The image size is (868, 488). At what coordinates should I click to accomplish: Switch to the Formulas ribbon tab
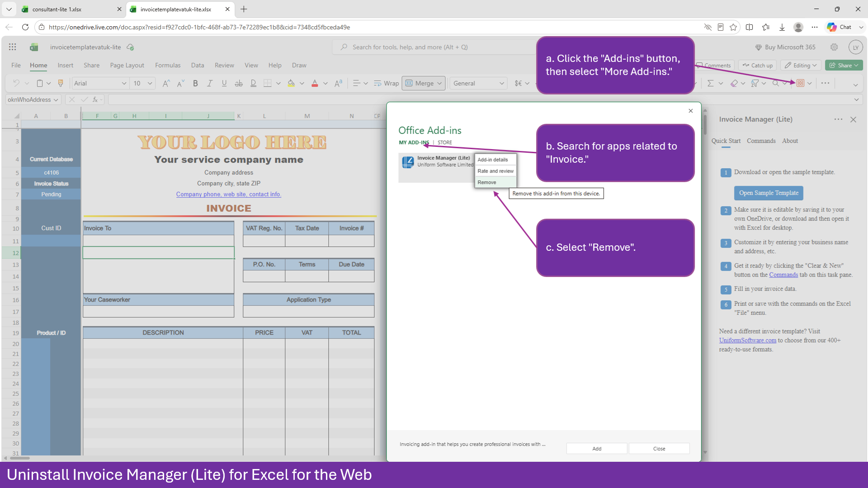[168, 65]
